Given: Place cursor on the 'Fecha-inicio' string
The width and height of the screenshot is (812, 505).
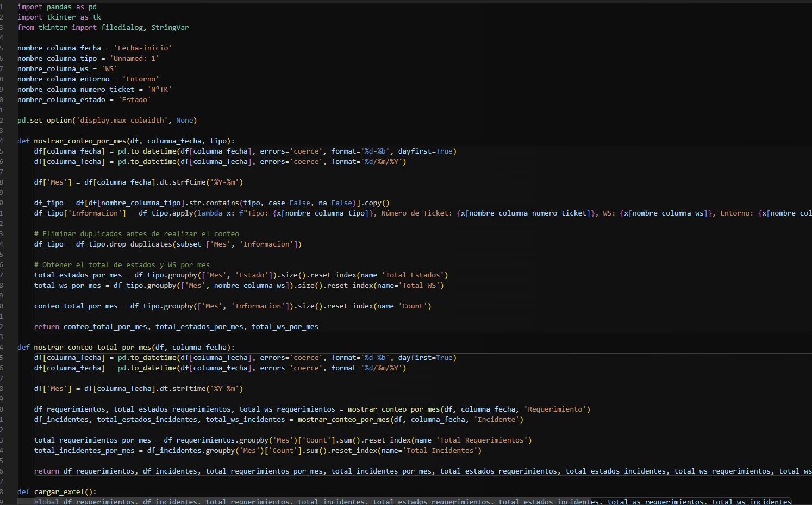Looking at the screenshot, I should [142, 48].
